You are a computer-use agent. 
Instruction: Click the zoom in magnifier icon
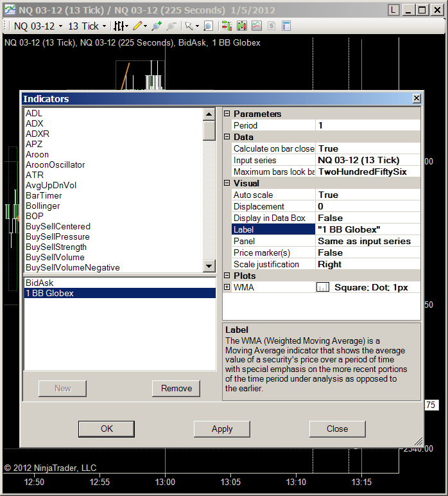point(157,26)
